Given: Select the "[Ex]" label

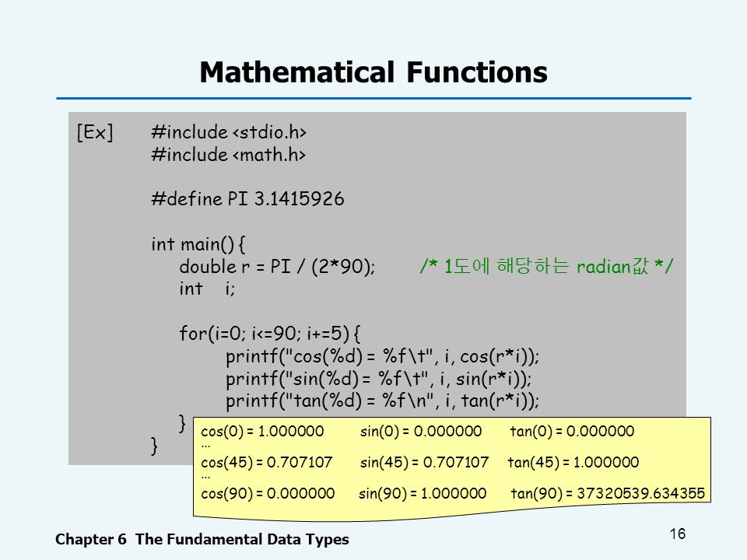Looking at the screenshot, I should (x=95, y=132).
